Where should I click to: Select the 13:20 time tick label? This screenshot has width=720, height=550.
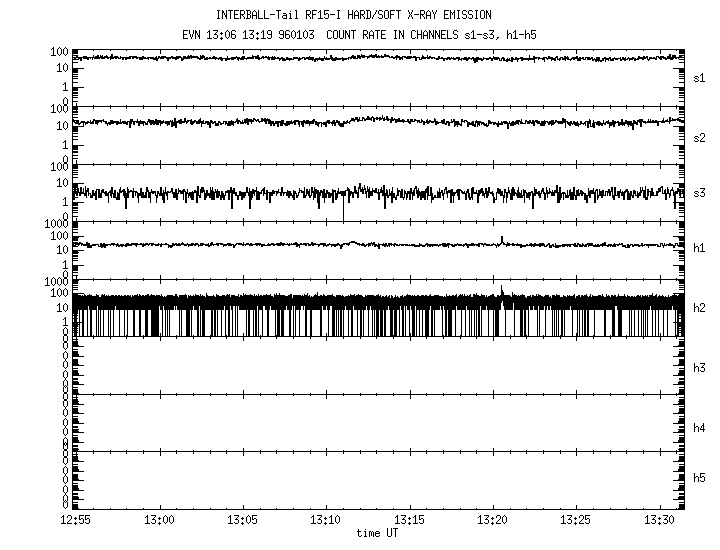(x=492, y=520)
